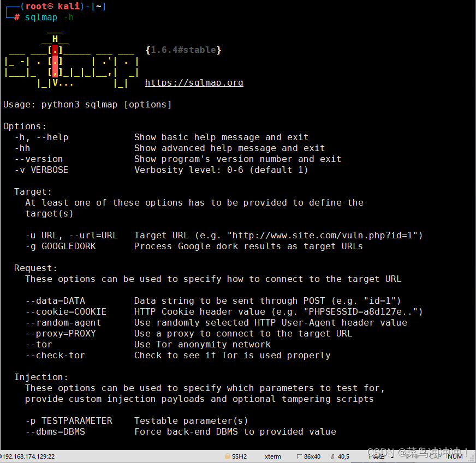
Task: Open the https://sqlmap.org link
Action: click(x=194, y=83)
